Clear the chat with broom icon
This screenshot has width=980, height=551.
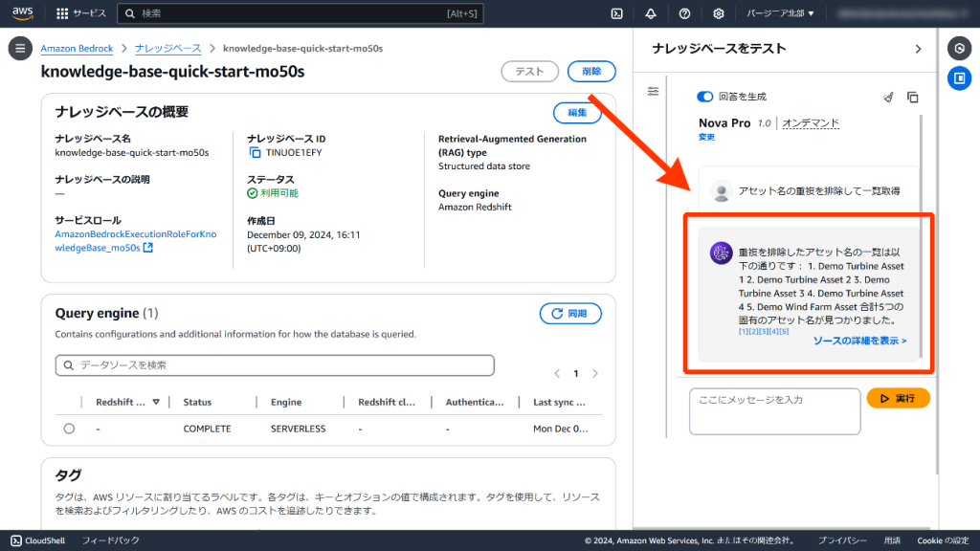tap(888, 97)
